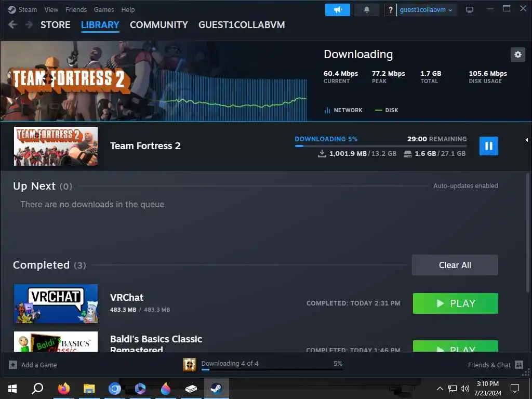Open Windows taskbar search
Image resolution: width=532 pixels, height=399 pixels.
pyautogui.click(x=37, y=389)
